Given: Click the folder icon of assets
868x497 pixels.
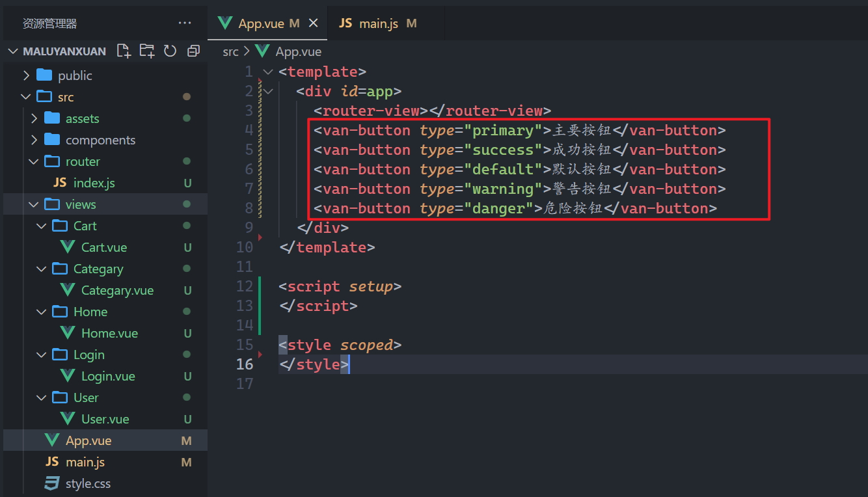Looking at the screenshot, I should coord(52,118).
